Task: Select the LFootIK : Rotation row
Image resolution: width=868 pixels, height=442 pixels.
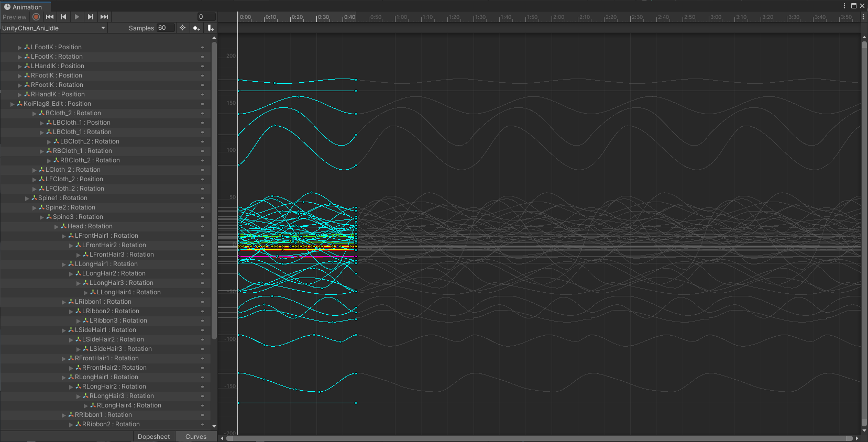Action: (105, 57)
